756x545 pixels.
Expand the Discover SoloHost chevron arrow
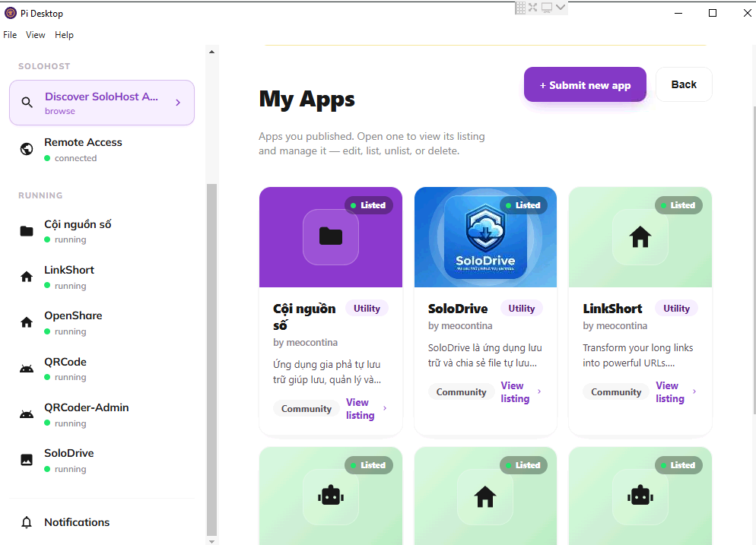click(x=178, y=102)
